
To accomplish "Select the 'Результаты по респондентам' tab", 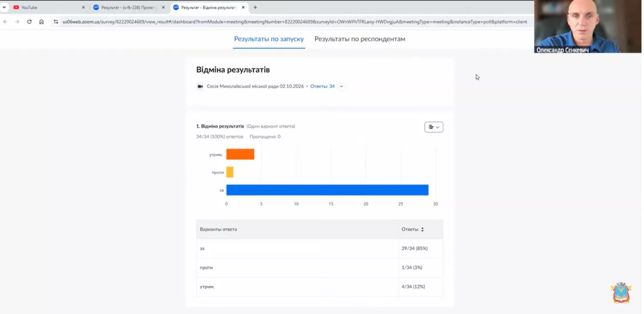I will [x=360, y=39].
